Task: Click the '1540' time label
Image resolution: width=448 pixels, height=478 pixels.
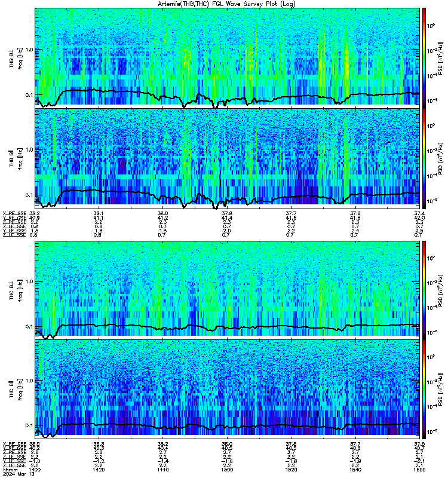Action: click(355, 470)
